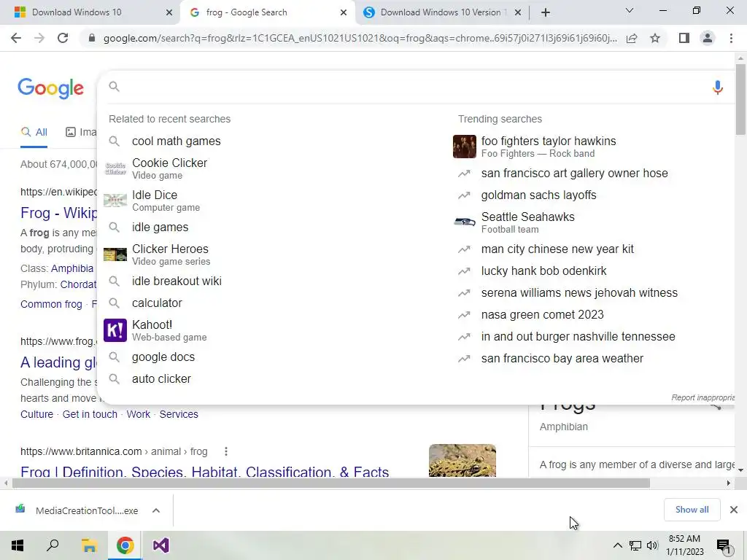Click the horizontal page scrollbar
The width and height of the screenshot is (747, 560).
pos(330,483)
